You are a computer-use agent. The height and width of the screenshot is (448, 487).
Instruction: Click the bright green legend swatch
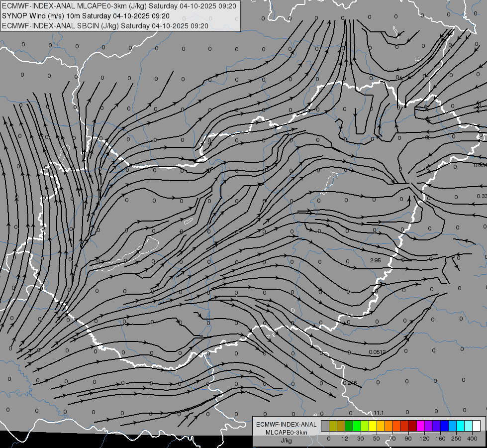tap(357, 426)
